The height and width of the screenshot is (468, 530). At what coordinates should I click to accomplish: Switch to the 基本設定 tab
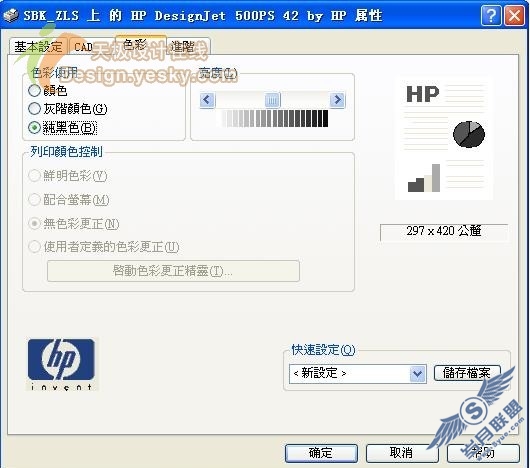coord(39,47)
